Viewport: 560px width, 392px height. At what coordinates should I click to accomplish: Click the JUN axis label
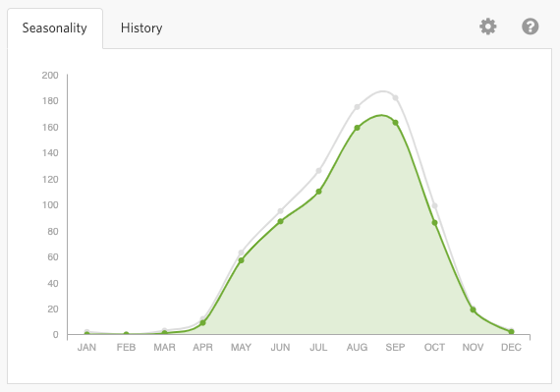(280, 347)
